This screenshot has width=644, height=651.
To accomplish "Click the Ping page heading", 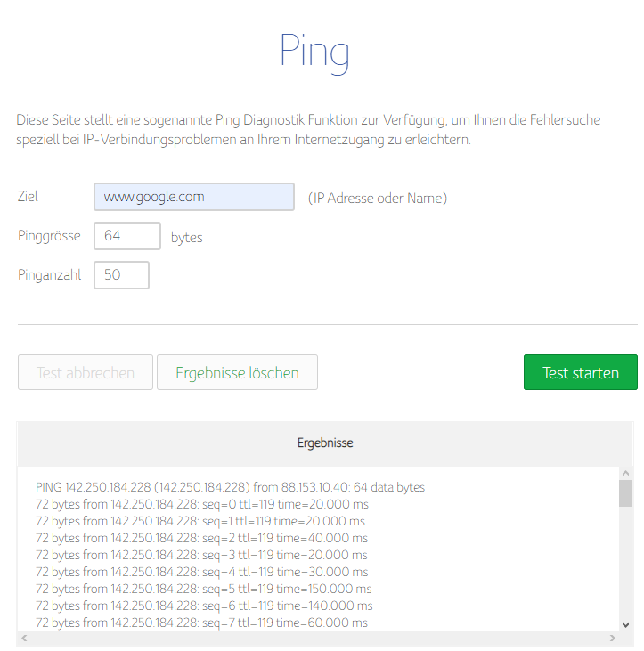I will click(314, 52).
